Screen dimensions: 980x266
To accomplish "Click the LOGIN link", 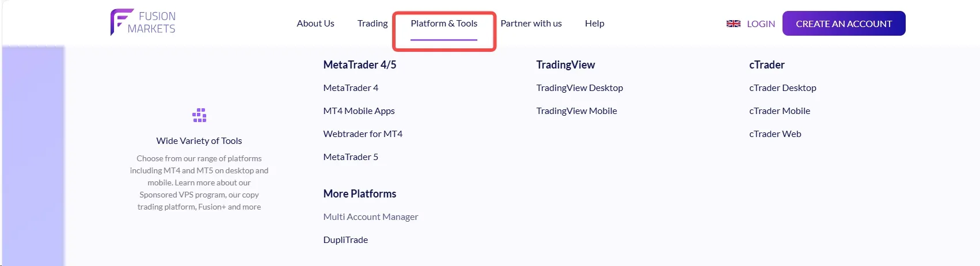I will [761, 24].
